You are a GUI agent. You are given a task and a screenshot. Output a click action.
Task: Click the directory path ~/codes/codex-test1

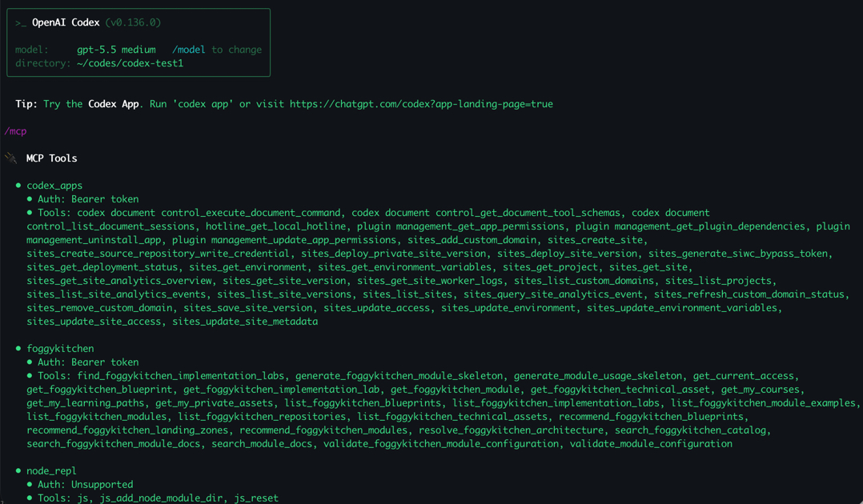click(x=130, y=63)
